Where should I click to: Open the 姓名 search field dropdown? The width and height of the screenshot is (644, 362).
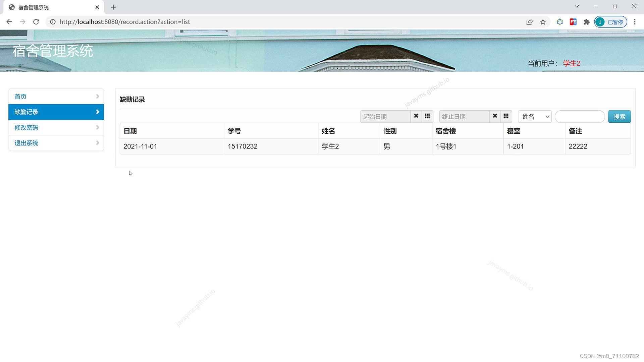[x=535, y=117]
